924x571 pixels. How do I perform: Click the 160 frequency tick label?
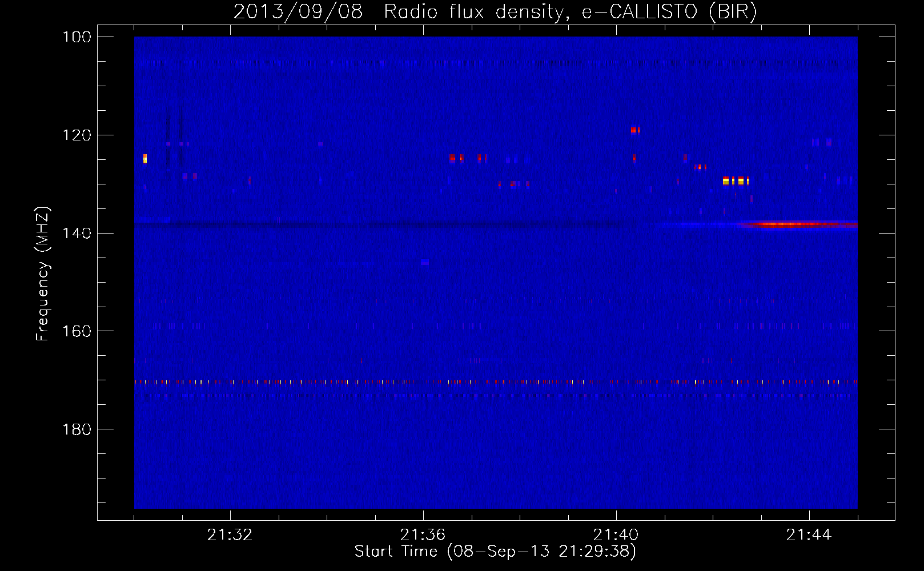[x=77, y=331]
